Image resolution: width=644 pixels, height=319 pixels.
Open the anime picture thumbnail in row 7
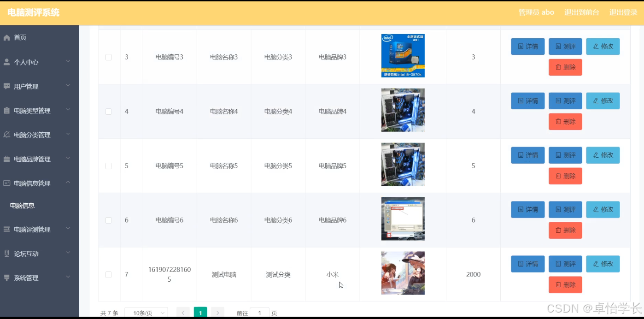(x=403, y=273)
